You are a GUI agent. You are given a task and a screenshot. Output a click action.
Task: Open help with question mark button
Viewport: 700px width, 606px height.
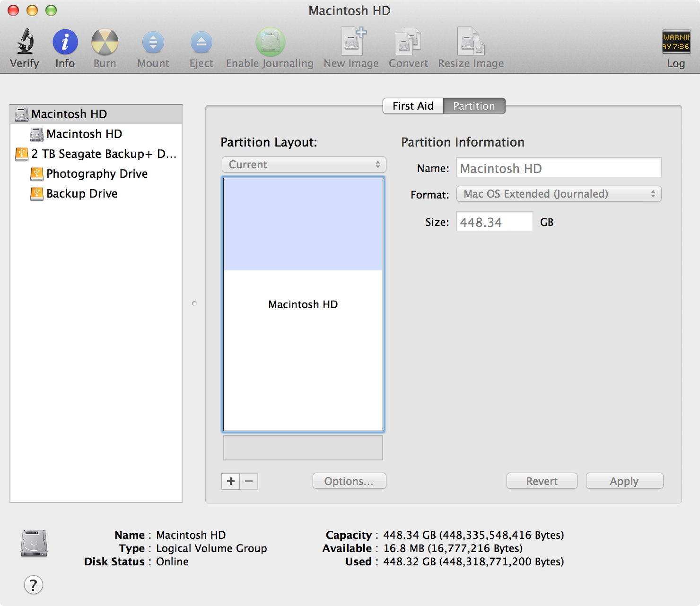coord(34,585)
